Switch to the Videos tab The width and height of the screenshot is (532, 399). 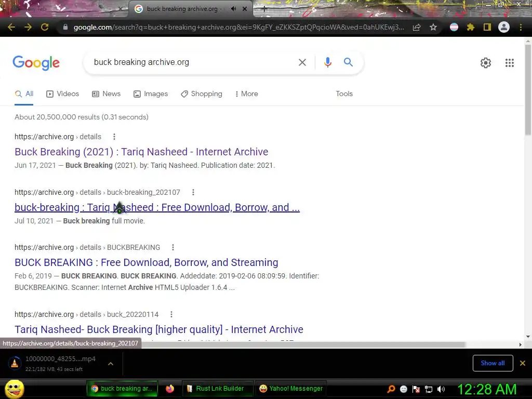tap(63, 94)
